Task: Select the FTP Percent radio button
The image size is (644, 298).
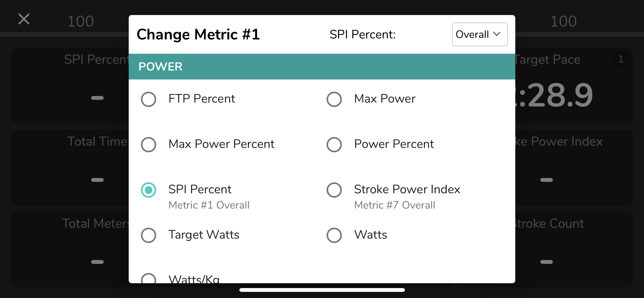Action: click(149, 99)
